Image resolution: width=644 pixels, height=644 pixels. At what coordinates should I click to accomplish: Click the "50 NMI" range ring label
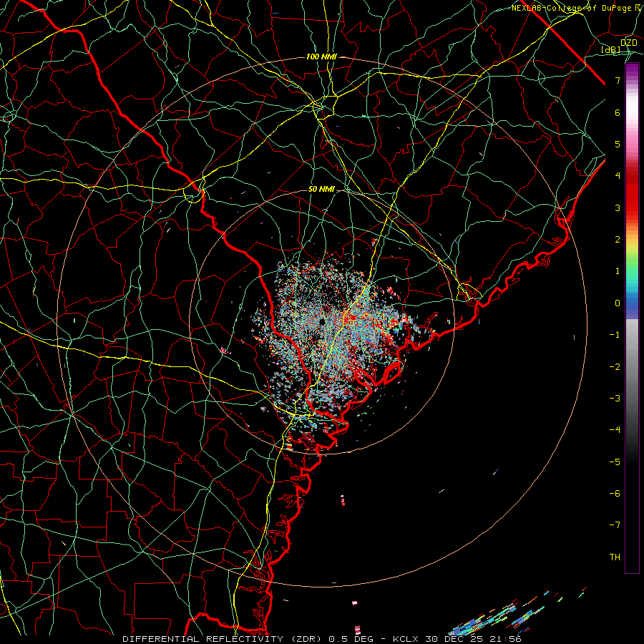(321, 190)
